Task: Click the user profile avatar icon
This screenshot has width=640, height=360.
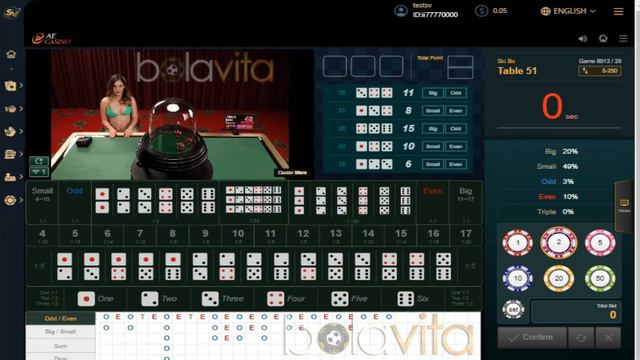Action: pos(401,11)
